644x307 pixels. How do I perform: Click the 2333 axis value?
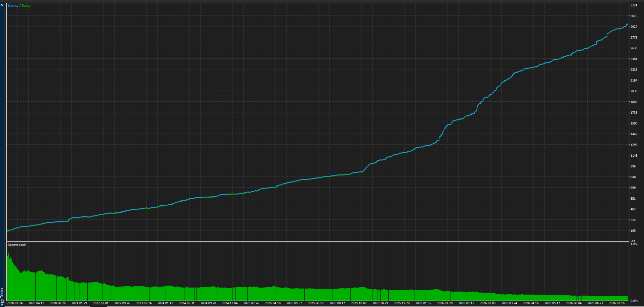(634, 70)
